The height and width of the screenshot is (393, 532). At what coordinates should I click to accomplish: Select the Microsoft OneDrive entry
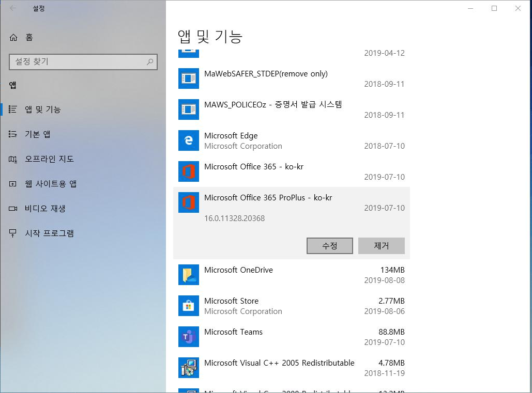292,275
